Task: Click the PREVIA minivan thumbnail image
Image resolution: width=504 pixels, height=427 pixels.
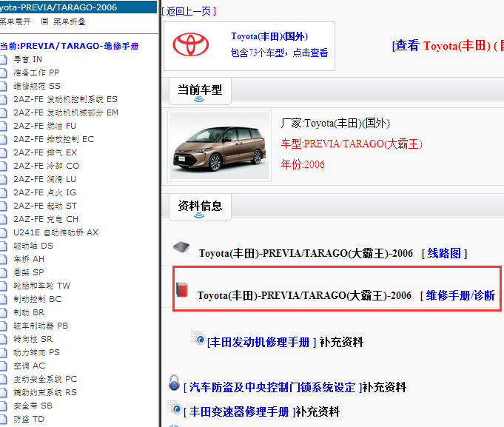Action: click(219, 146)
